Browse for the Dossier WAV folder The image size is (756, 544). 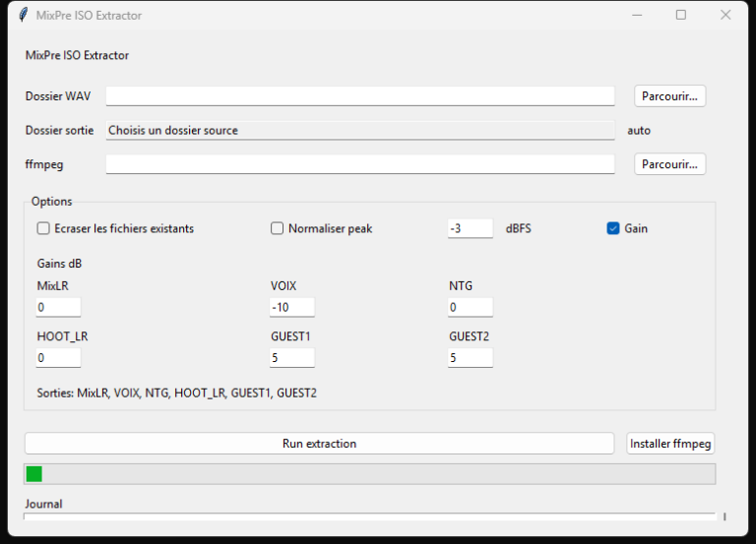[669, 96]
